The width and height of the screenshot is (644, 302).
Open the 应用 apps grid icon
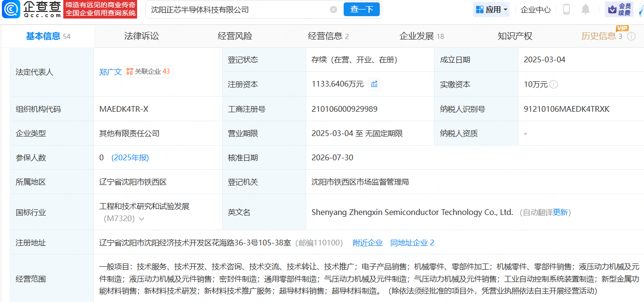pyautogui.click(x=480, y=10)
